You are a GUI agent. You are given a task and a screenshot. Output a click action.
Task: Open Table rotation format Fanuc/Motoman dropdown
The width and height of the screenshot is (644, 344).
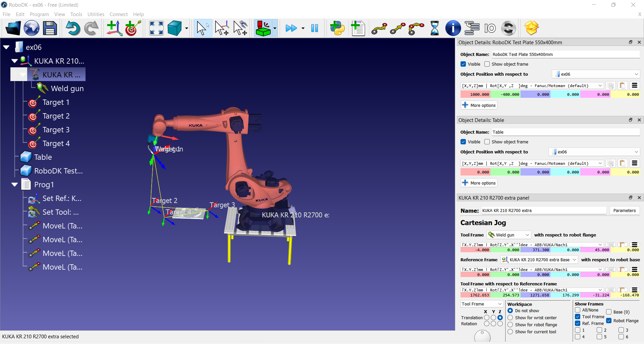pos(532,163)
